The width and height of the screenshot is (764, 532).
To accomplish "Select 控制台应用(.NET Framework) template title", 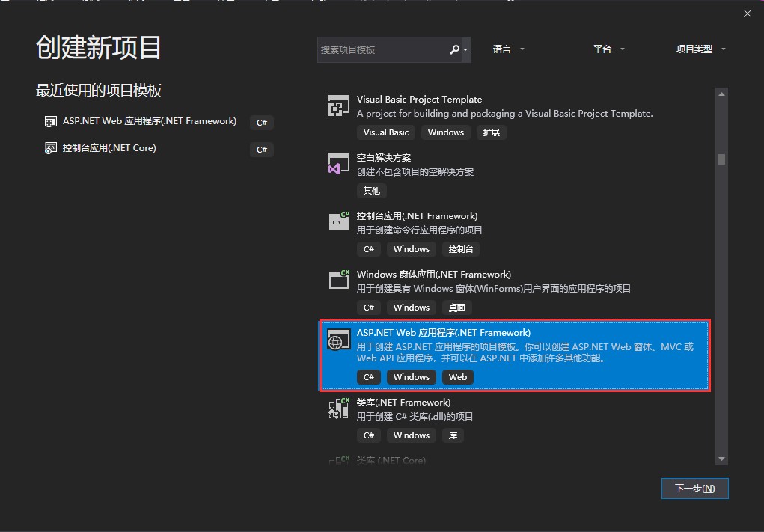I will coord(417,216).
